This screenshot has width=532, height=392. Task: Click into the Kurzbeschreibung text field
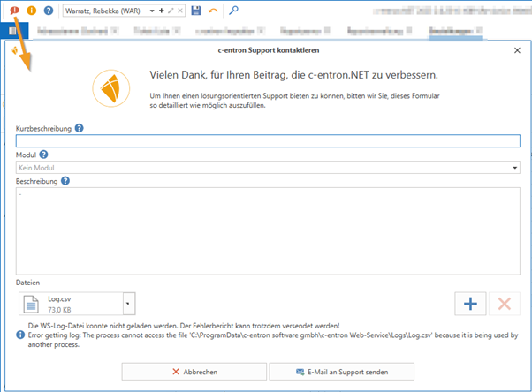click(268, 140)
